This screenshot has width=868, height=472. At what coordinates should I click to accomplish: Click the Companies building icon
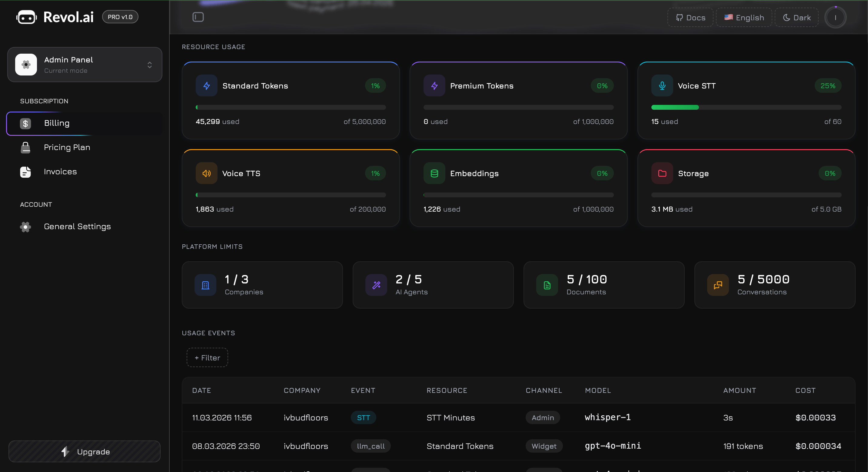205,285
